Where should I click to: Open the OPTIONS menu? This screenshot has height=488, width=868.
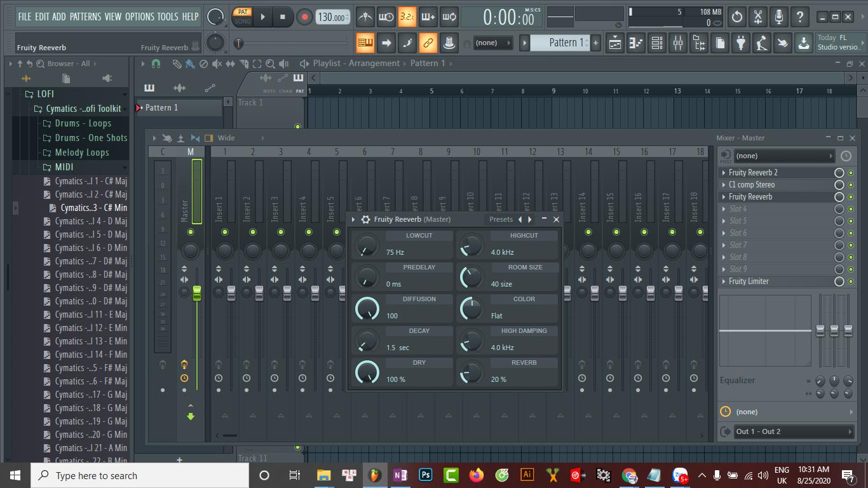pyautogui.click(x=139, y=17)
